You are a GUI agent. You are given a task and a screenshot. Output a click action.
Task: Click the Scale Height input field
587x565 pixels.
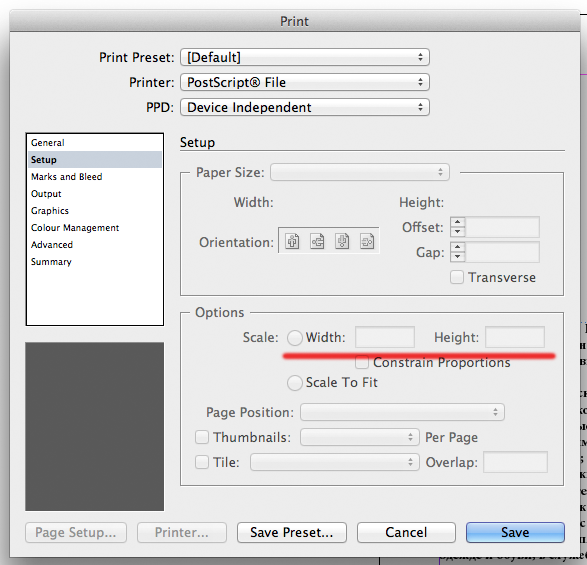pos(515,337)
